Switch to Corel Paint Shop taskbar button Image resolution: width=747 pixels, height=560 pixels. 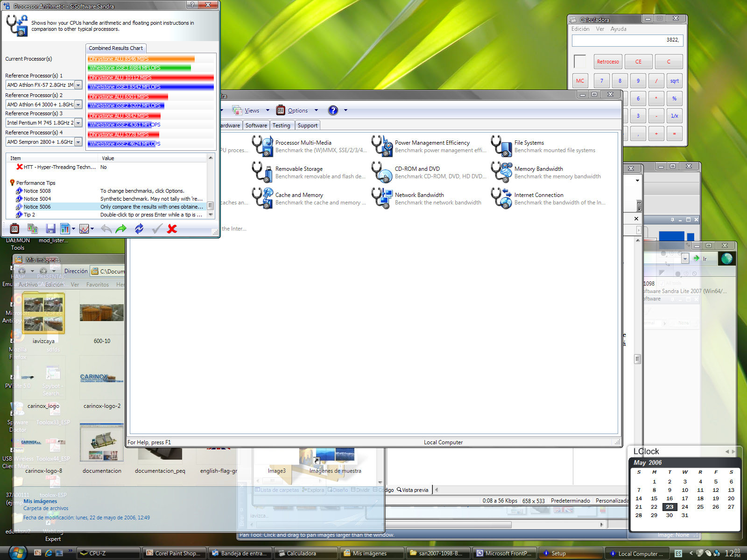pos(173,553)
